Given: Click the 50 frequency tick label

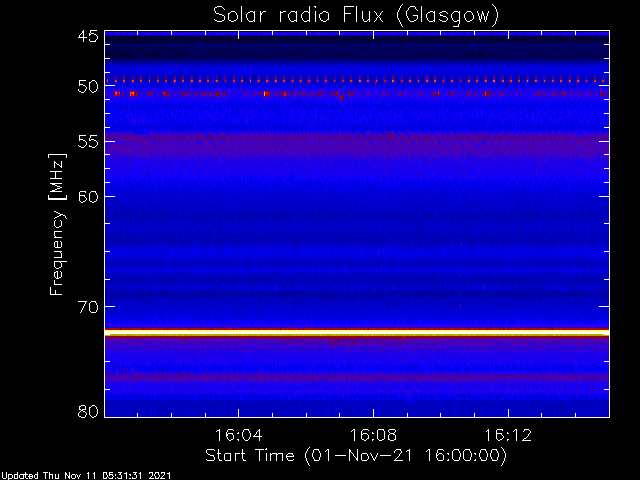Looking at the screenshot, I should pyautogui.click(x=88, y=87).
